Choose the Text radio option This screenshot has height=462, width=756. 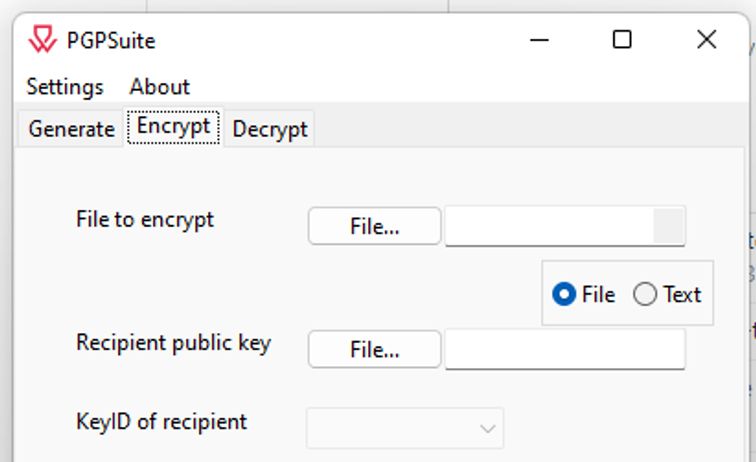(x=646, y=295)
